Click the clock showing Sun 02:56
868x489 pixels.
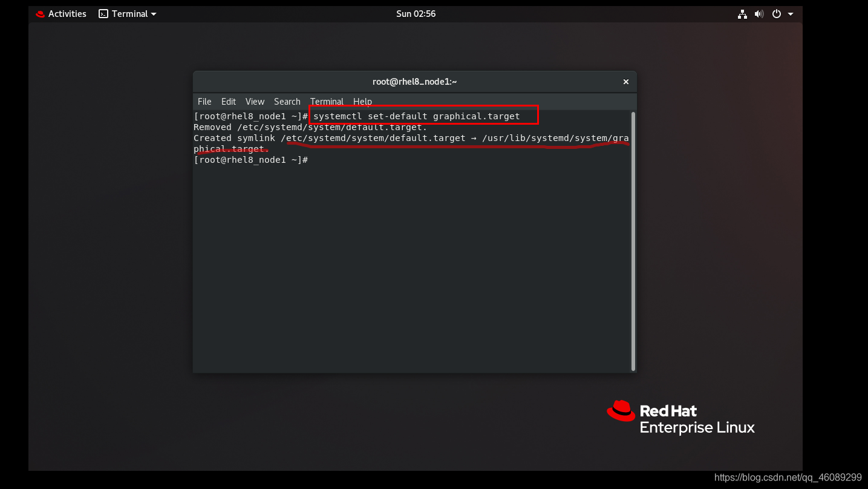(416, 14)
